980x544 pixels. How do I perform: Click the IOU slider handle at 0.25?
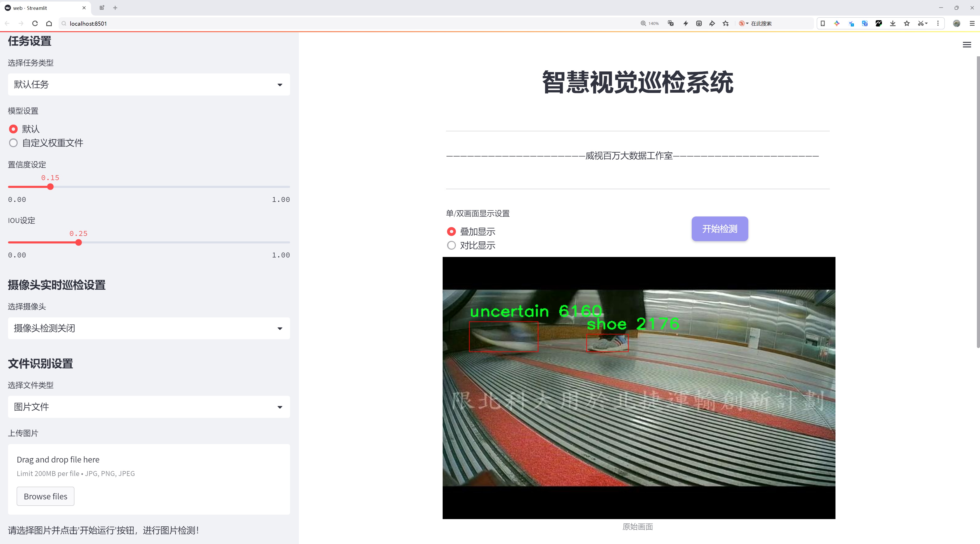click(x=78, y=242)
